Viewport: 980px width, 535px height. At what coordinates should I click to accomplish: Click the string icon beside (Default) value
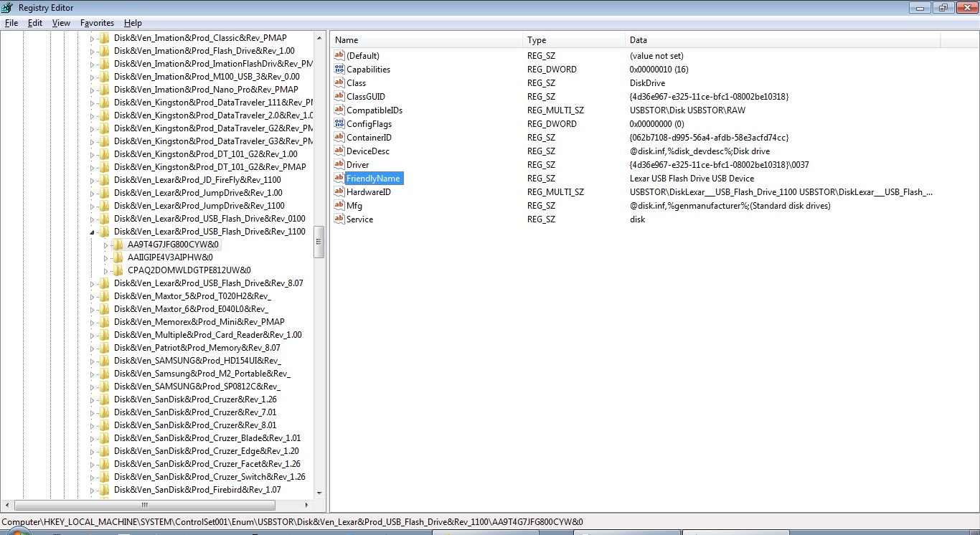pyautogui.click(x=339, y=56)
